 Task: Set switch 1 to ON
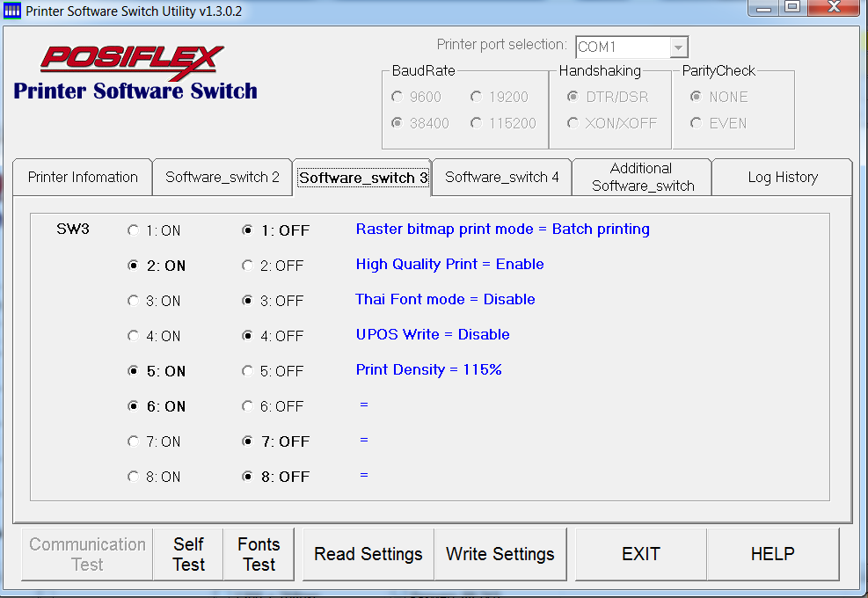(134, 230)
